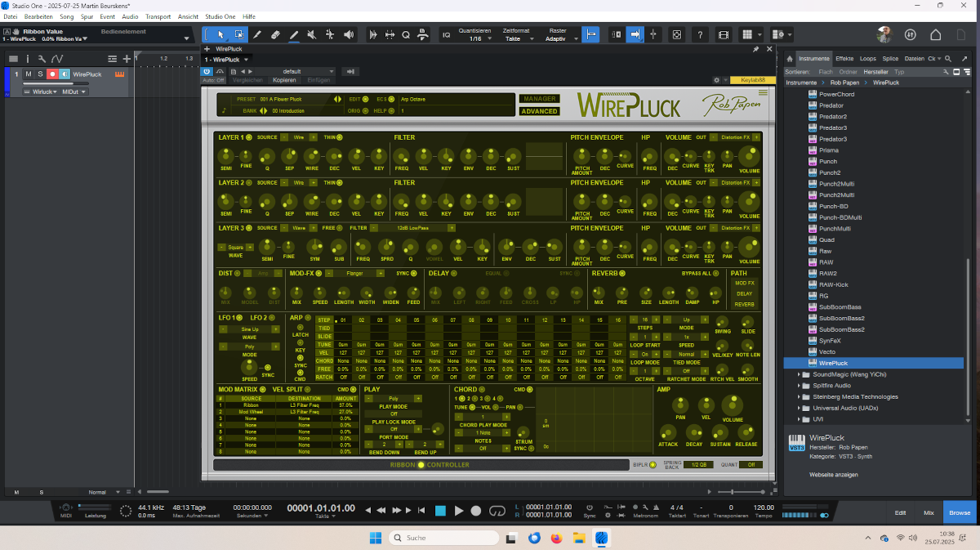Click the MANAGER button in WirePluck
Image resolution: width=980 pixels, height=550 pixels.
click(539, 99)
